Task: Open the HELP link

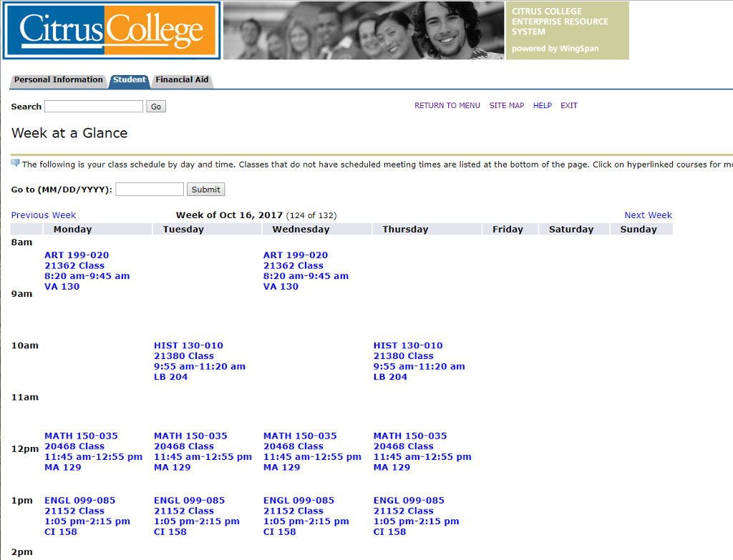Action: click(x=542, y=105)
